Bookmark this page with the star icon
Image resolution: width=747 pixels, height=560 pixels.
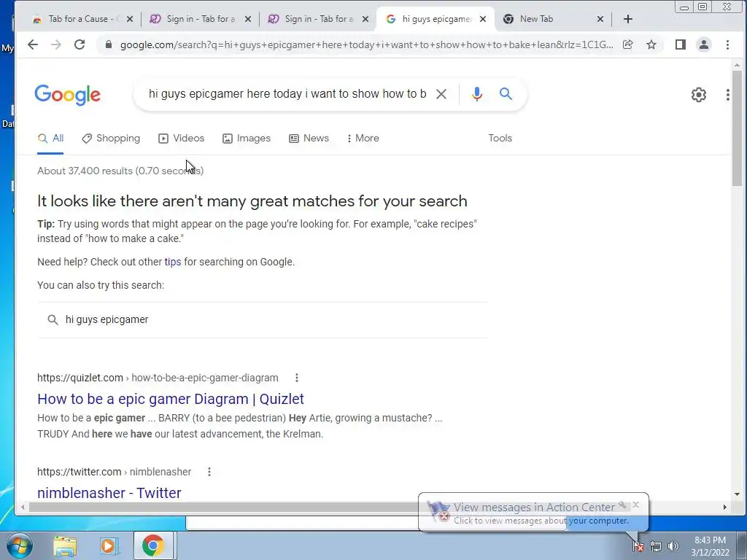[651, 44]
